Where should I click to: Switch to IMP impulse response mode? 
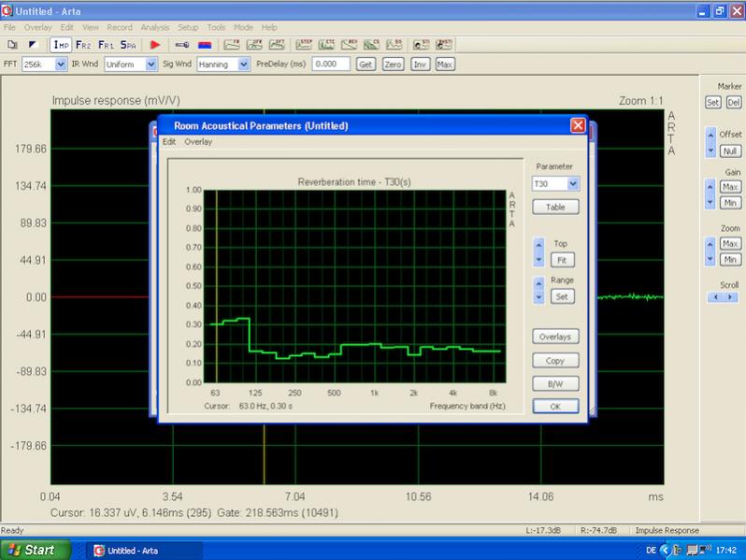pos(62,44)
